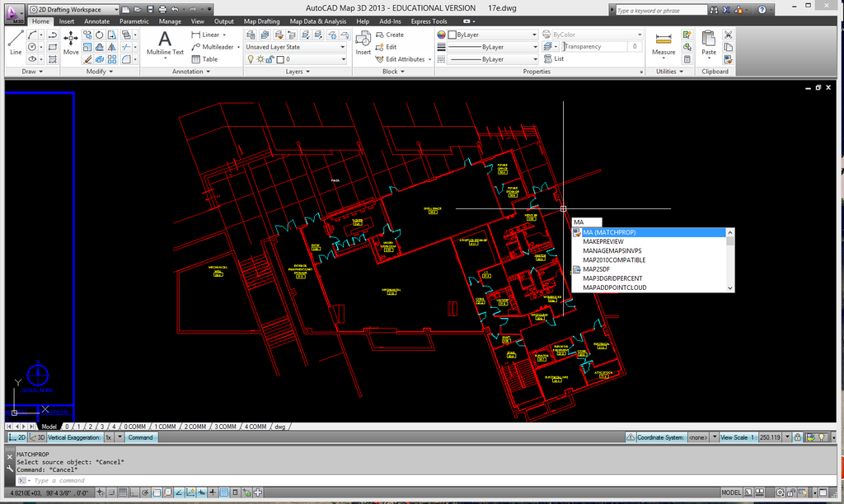Click the Create block button
Viewport: 844px width, 504px height.
tap(390, 35)
